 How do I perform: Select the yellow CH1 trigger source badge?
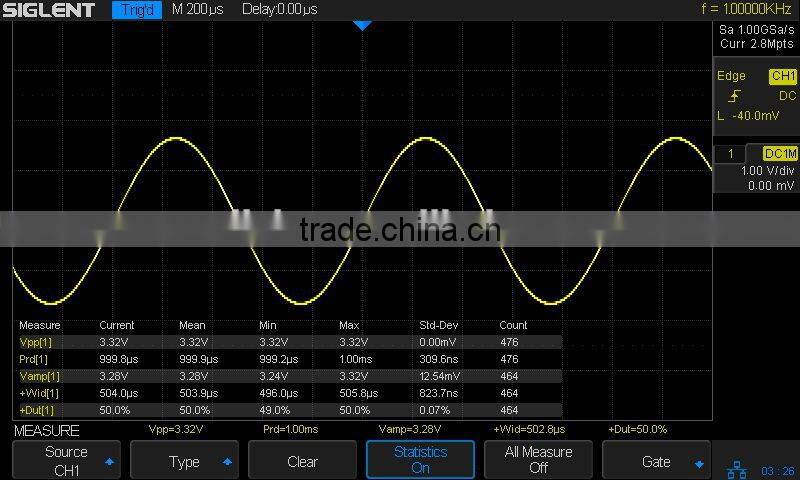[782, 76]
